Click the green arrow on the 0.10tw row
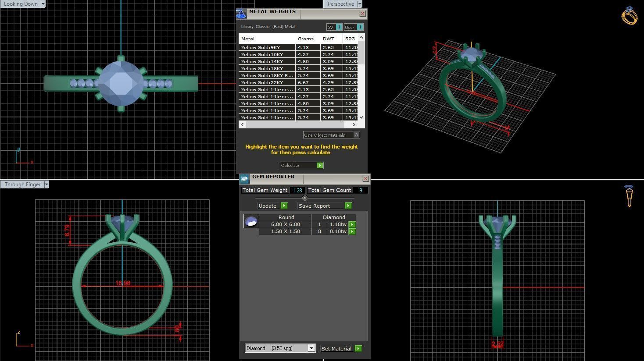The width and height of the screenshot is (644, 361). 352,231
